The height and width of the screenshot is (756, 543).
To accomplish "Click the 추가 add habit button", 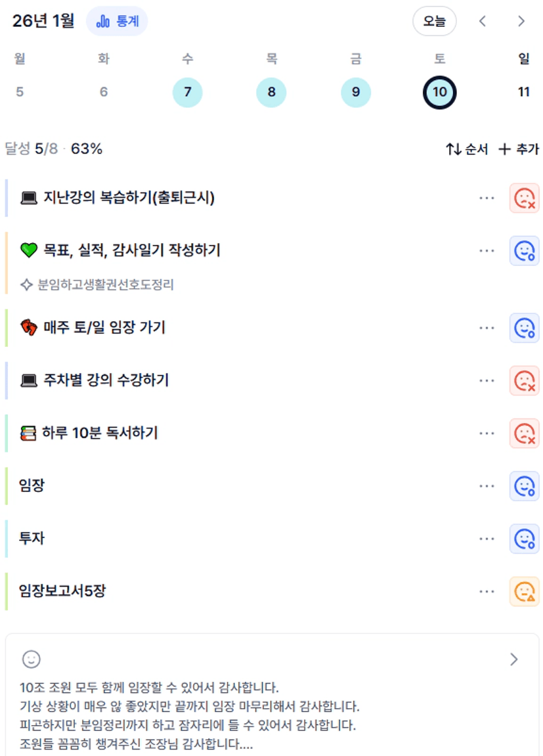I will point(519,149).
